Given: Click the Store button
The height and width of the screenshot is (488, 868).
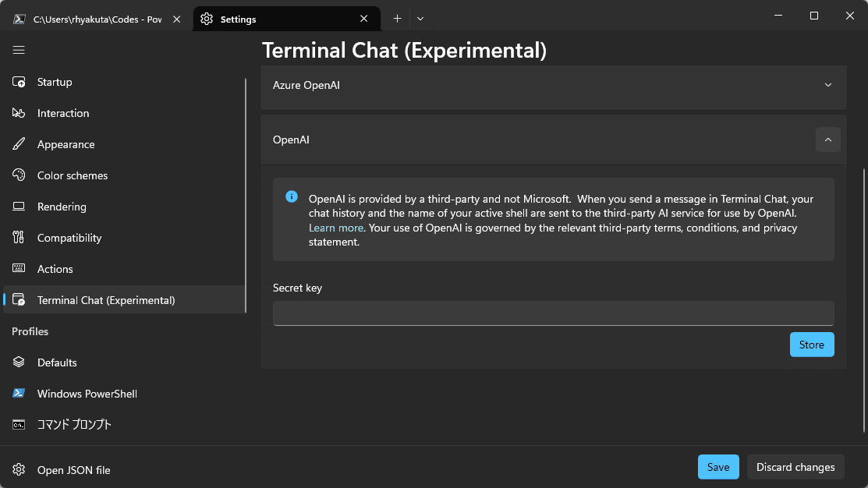Looking at the screenshot, I should click(x=812, y=345).
